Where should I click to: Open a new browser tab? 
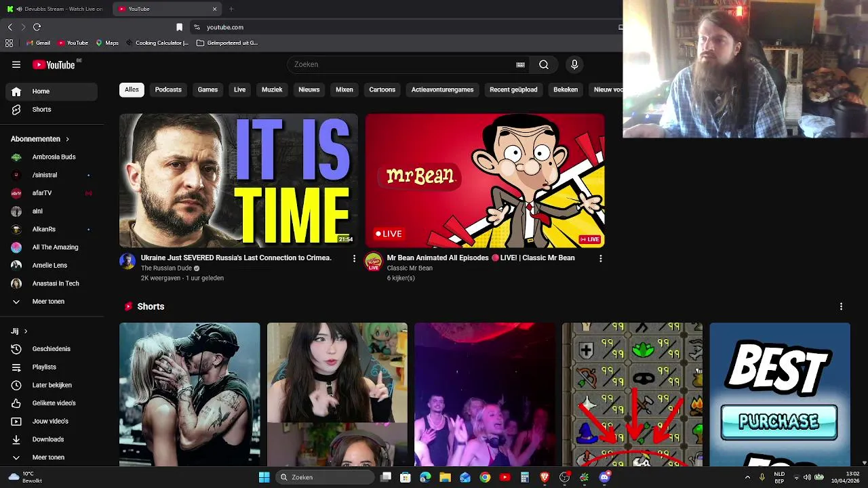(231, 9)
